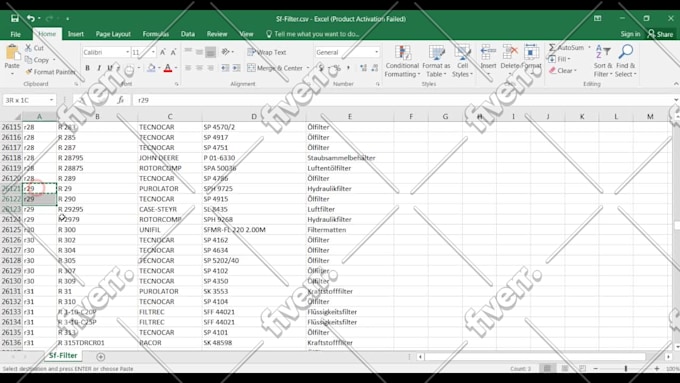Select row 26125 header

coord(11,229)
